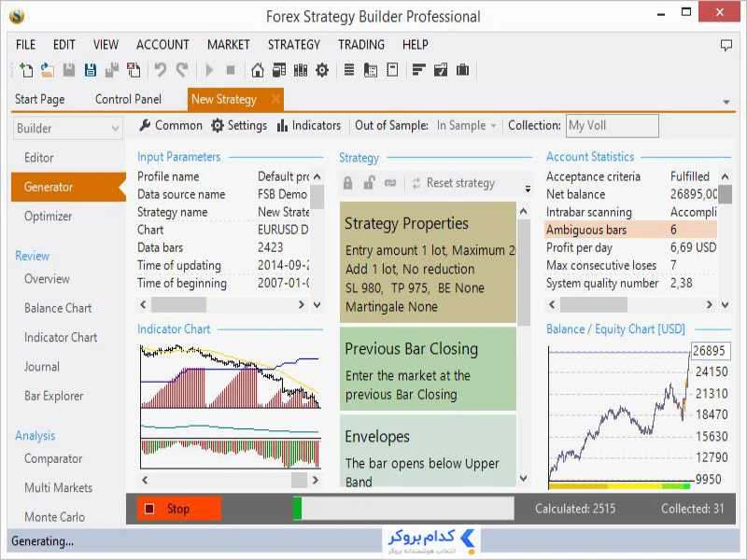Click the feedback speech bubble icon
This screenshot has height=560, width=747.
(x=726, y=45)
